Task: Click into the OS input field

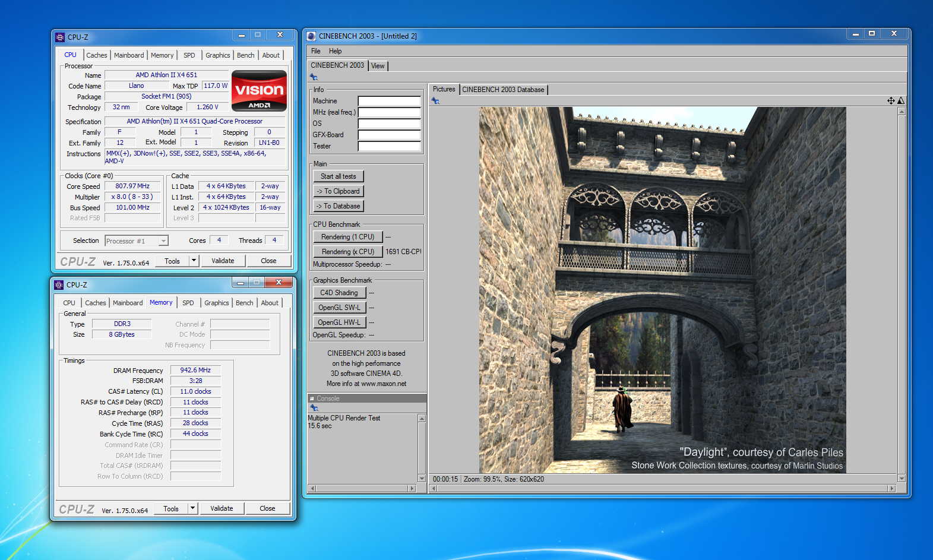Action: pyautogui.click(x=390, y=124)
